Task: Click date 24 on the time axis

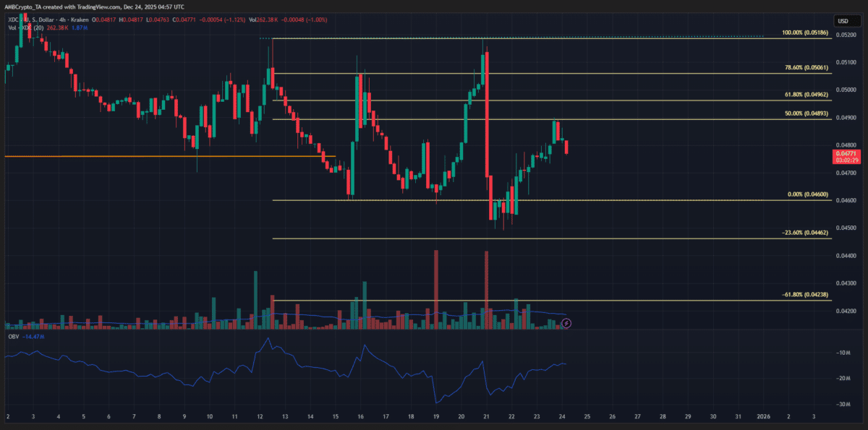Action: coord(561,417)
